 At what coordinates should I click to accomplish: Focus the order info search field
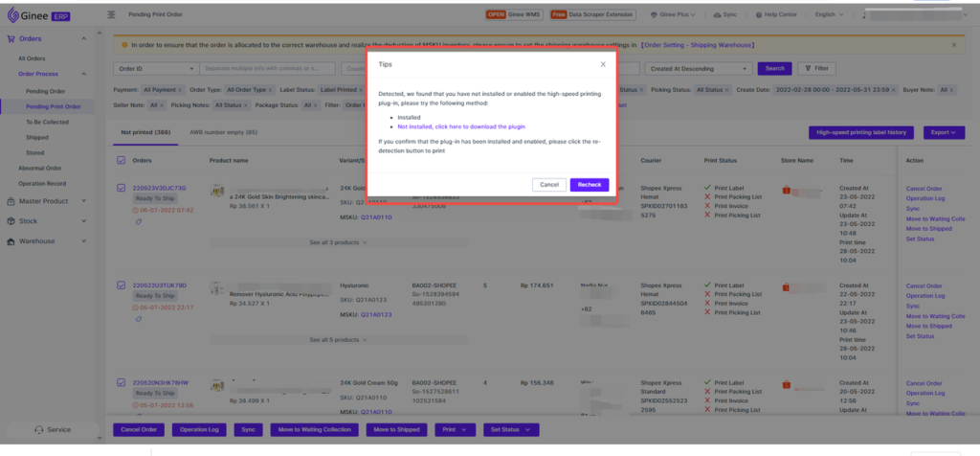point(268,69)
